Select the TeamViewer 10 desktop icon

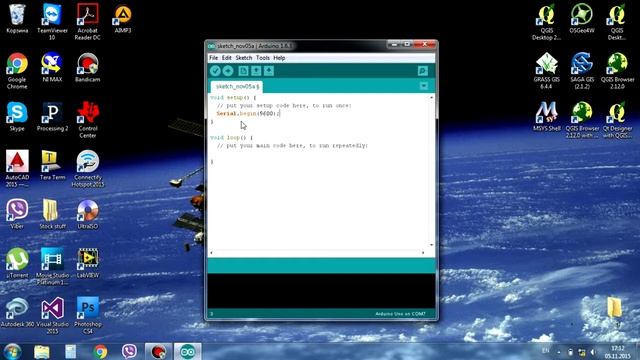[x=52, y=22]
